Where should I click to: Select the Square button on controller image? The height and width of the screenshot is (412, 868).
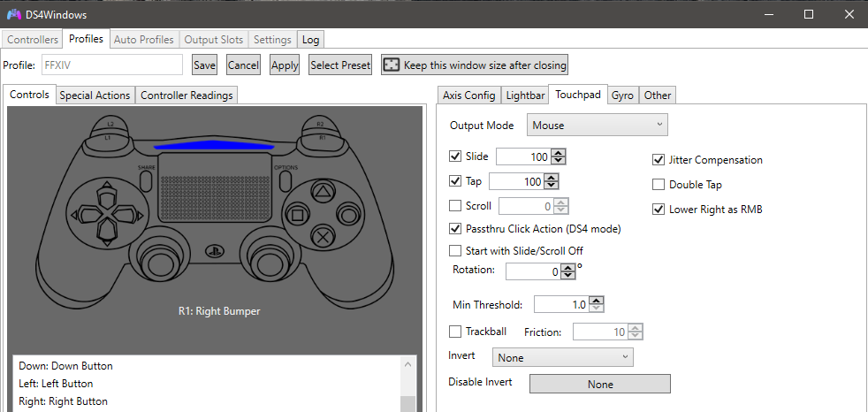tap(297, 214)
